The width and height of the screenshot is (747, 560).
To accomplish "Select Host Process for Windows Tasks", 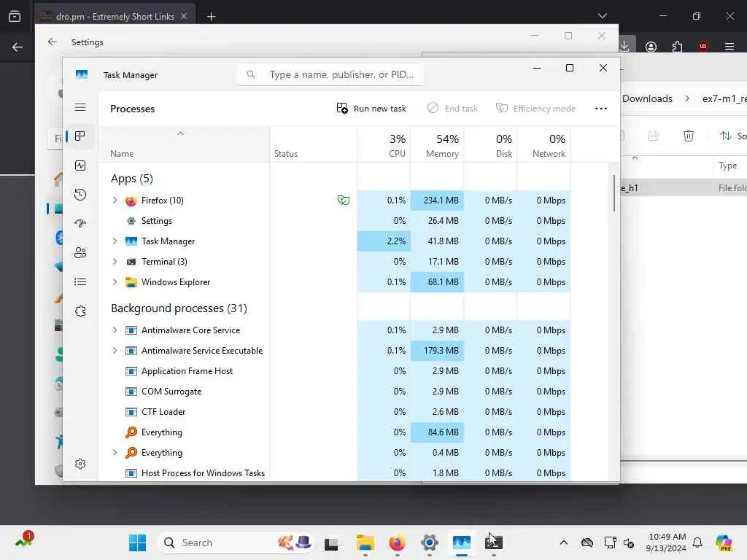I will [334, 472].
